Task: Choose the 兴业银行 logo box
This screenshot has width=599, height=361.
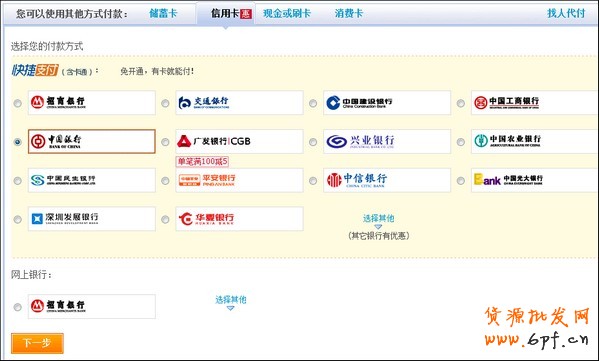Action: point(387,141)
